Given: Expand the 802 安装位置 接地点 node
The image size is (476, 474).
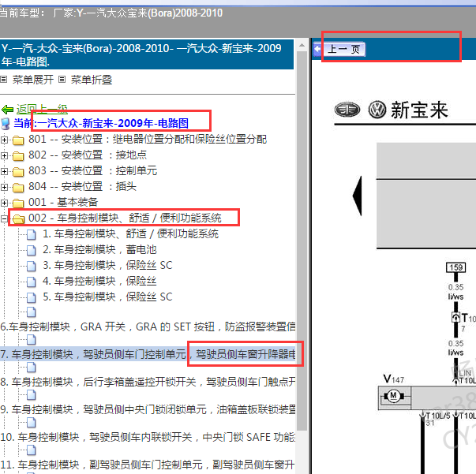Looking at the screenshot, I should 4,155.
